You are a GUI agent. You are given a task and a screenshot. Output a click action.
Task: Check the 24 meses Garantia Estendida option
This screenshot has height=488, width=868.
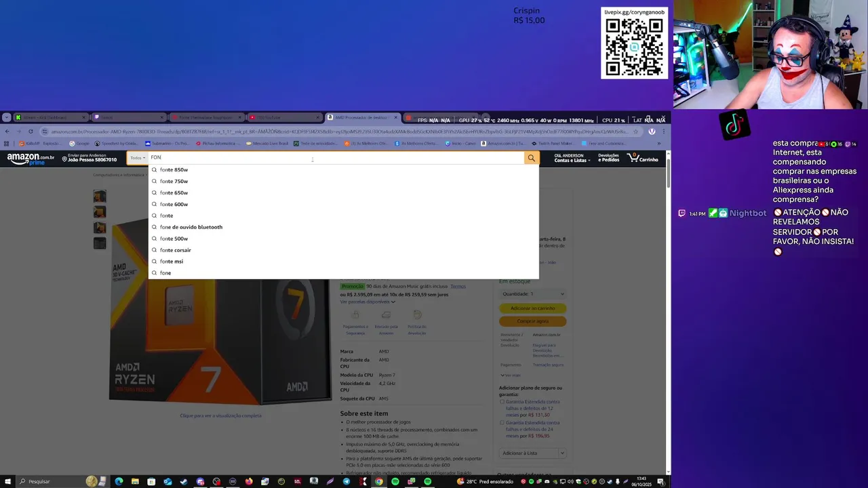click(502, 423)
